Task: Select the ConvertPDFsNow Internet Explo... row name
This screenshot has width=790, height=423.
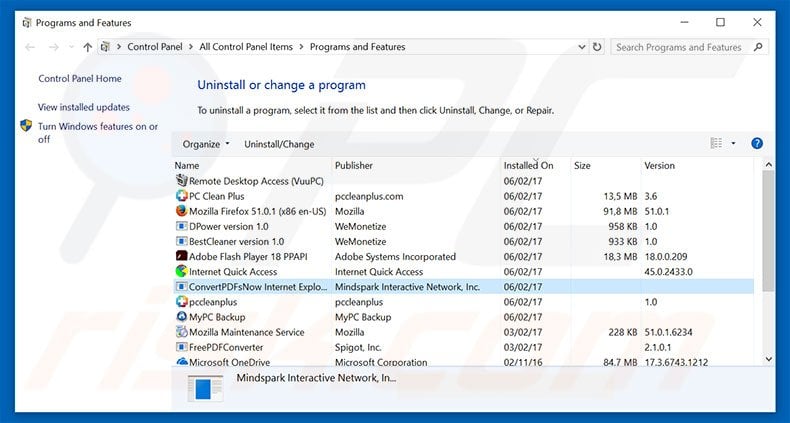Action: (x=258, y=287)
